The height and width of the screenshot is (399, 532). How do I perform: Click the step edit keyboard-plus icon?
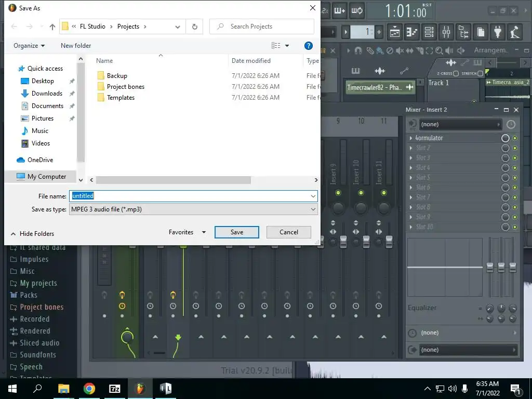pos(340,11)
